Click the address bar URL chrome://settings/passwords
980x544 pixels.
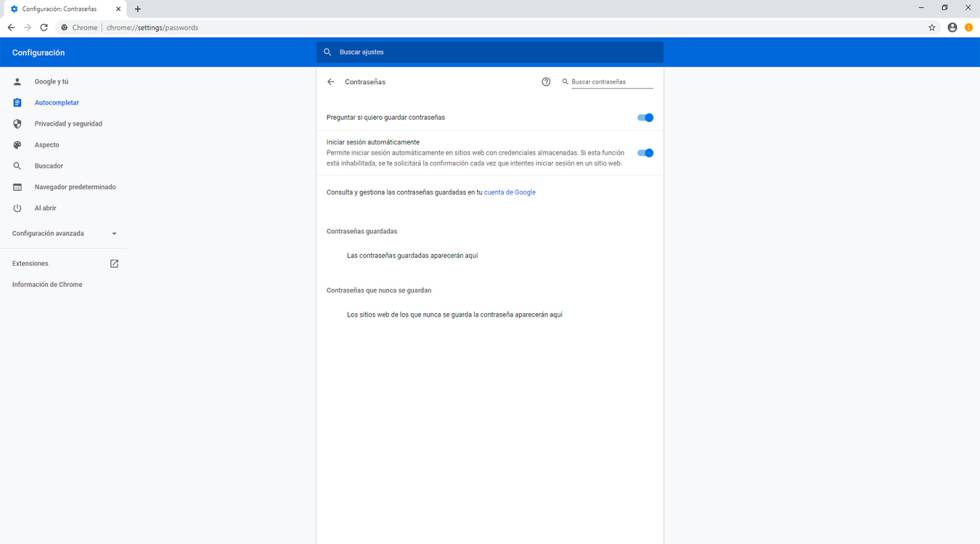click(x=152, y=28)
